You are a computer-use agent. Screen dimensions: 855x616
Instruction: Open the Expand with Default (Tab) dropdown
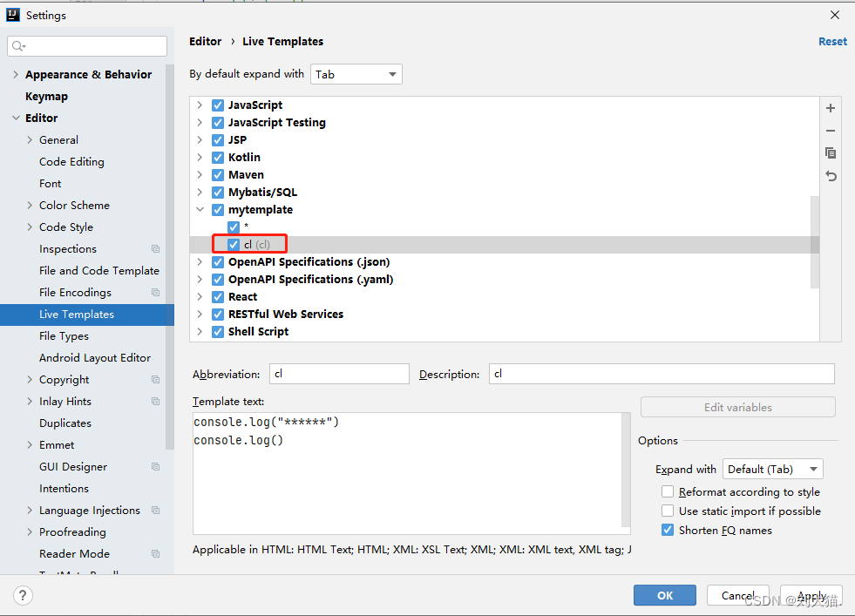point(772,470)
